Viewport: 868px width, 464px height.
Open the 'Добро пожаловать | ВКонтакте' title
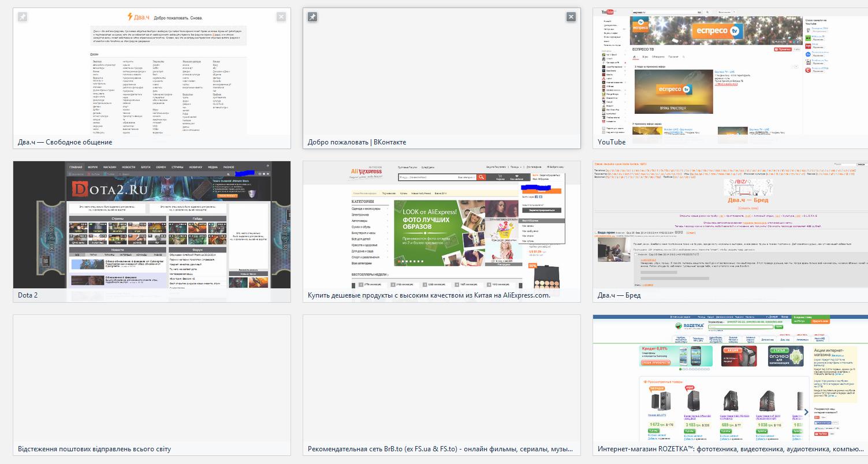(x=357, y=142)
